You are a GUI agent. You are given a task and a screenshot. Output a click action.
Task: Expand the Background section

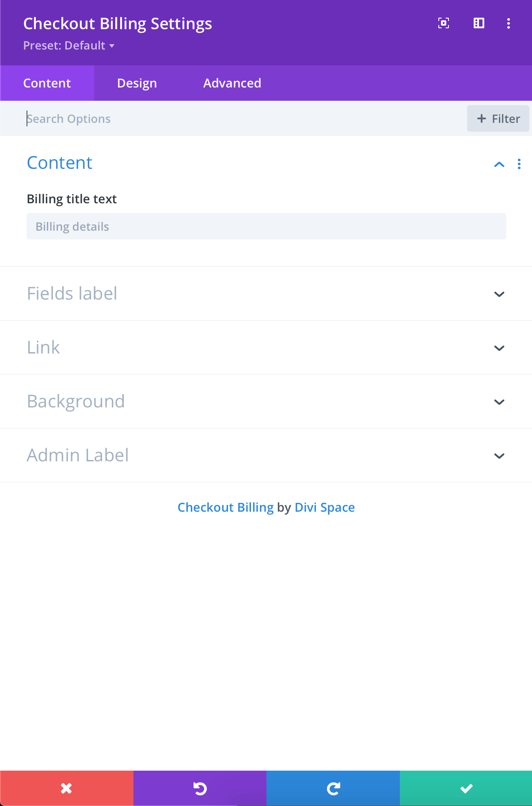click(266, 401)
